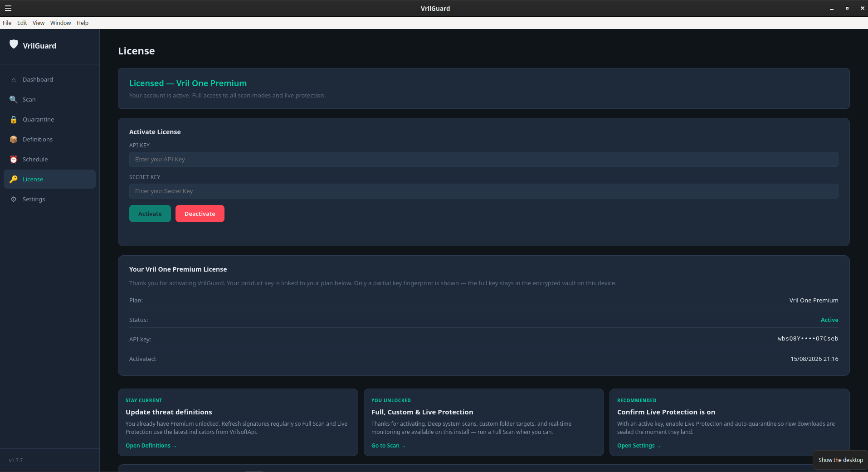Click the red Deactivate button
The height and width of the screenshot is (472, 868).
coord(200,214)
